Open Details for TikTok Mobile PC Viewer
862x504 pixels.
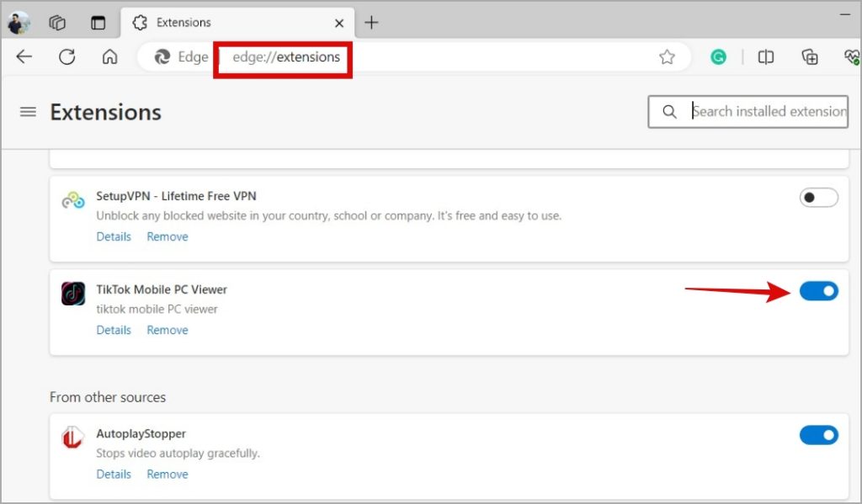pyautogui.click(x=114, y=331)
